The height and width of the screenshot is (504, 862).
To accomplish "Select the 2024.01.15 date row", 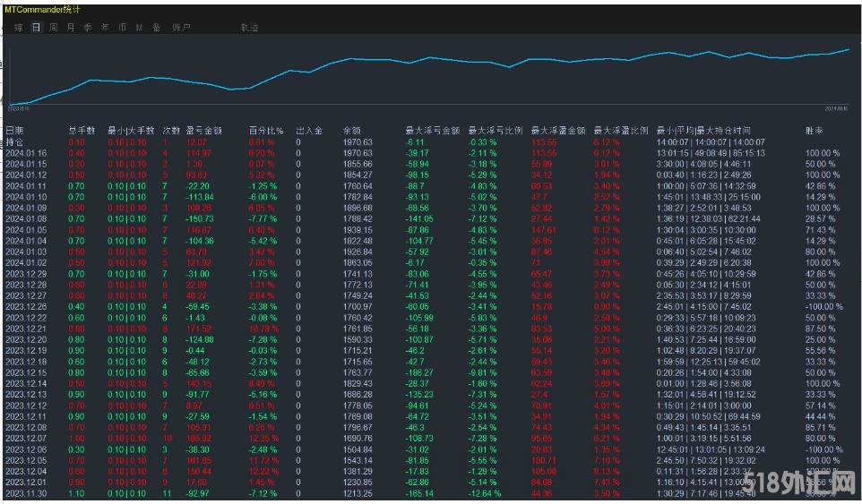I will coord(26,164).
